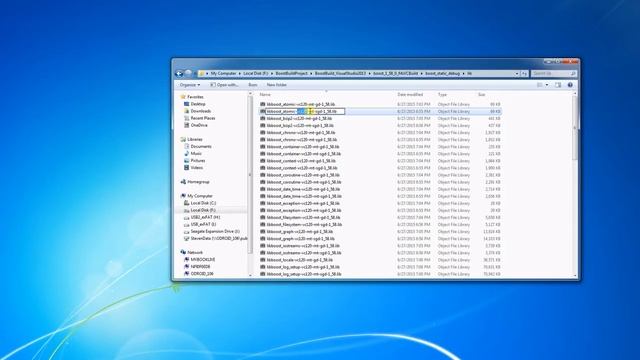The height and width of the screenshot is (360, 640).
Task: Select Homegroup in navigation pane
Action: click(x=195, y=182)
